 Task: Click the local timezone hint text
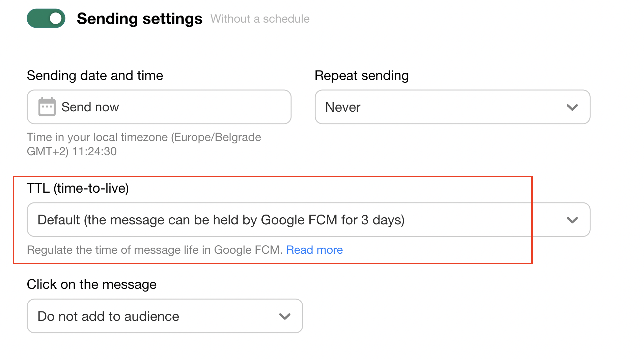click(x=144, y=144)
